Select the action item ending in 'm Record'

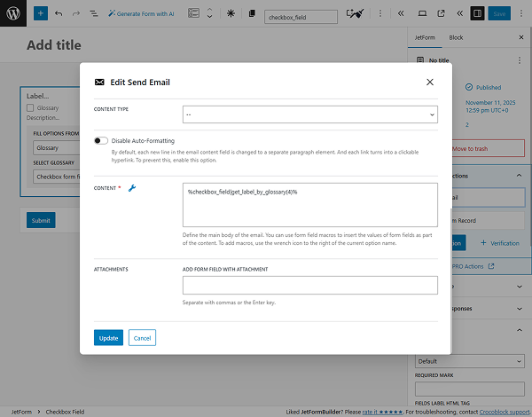pyautogui.click(x=488, y=220)
